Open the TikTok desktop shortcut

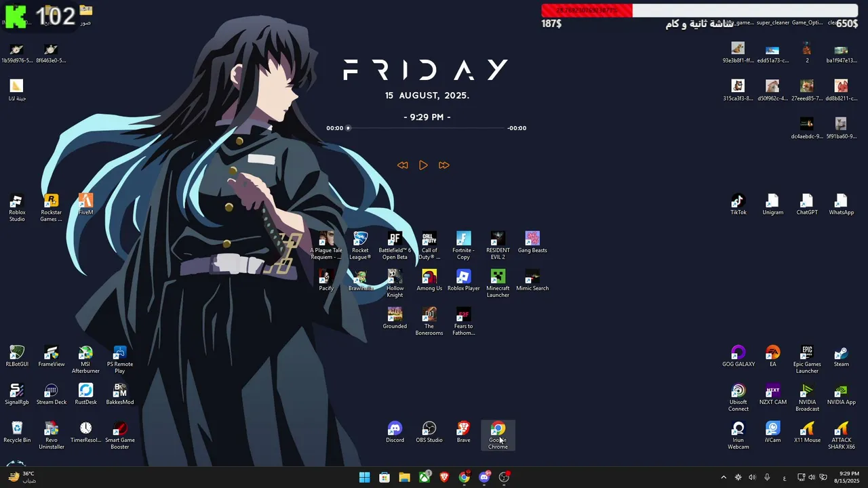(738, 205)
